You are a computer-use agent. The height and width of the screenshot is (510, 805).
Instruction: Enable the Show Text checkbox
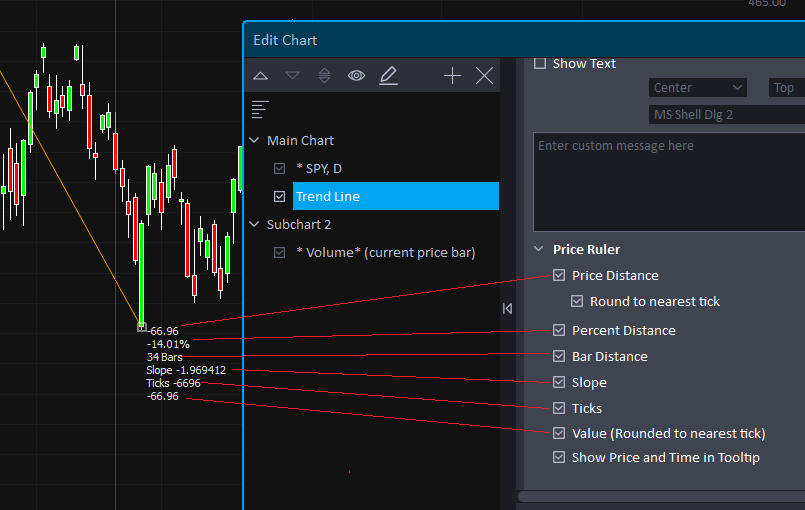[540, 64]
